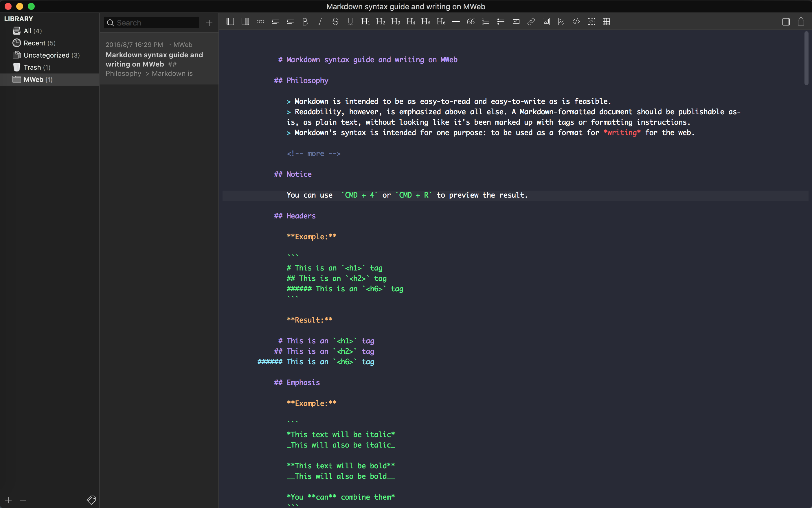The image size is (812, 508).
Task: Toggle preview mode with glasses icon
Action: click(x=260, y=22)
